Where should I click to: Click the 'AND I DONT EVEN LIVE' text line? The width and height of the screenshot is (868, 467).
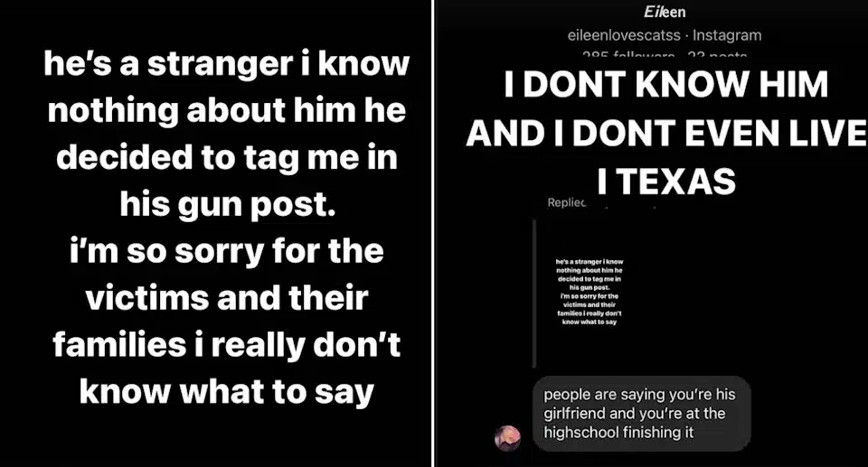pyautogui.click(x=666, y=134)
